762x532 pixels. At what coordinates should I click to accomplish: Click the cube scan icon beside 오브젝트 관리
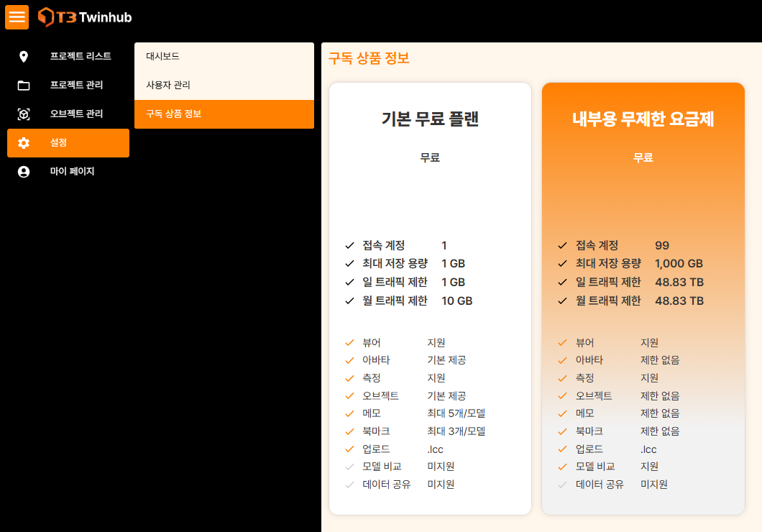point(23,114)
